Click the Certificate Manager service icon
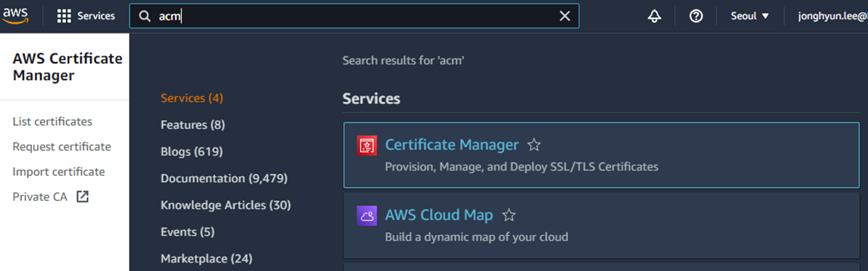The width and height of the screenshot is (868, 271). [x=367, y=145]
